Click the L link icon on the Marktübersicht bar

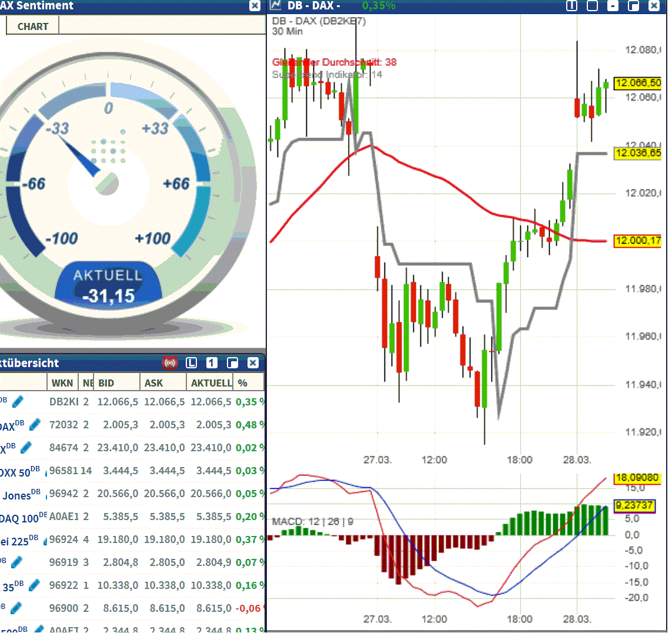[x=191, y=363]
